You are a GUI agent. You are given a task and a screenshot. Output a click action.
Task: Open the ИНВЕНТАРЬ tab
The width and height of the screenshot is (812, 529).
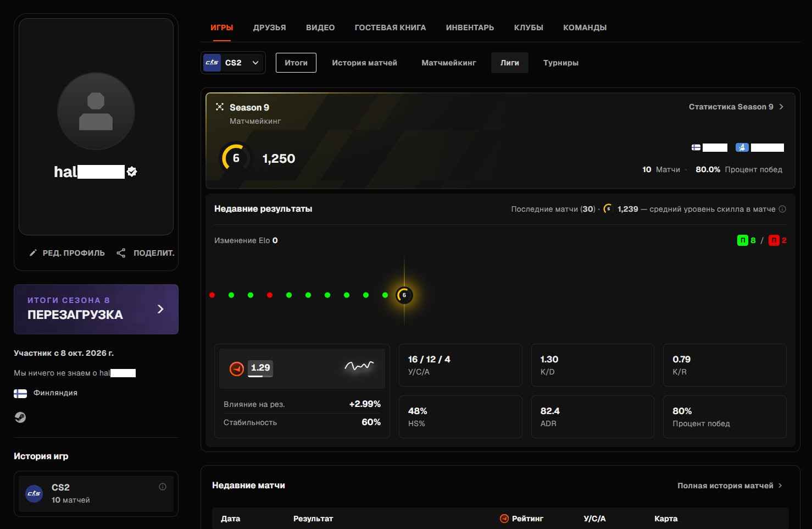click(470, 27)
